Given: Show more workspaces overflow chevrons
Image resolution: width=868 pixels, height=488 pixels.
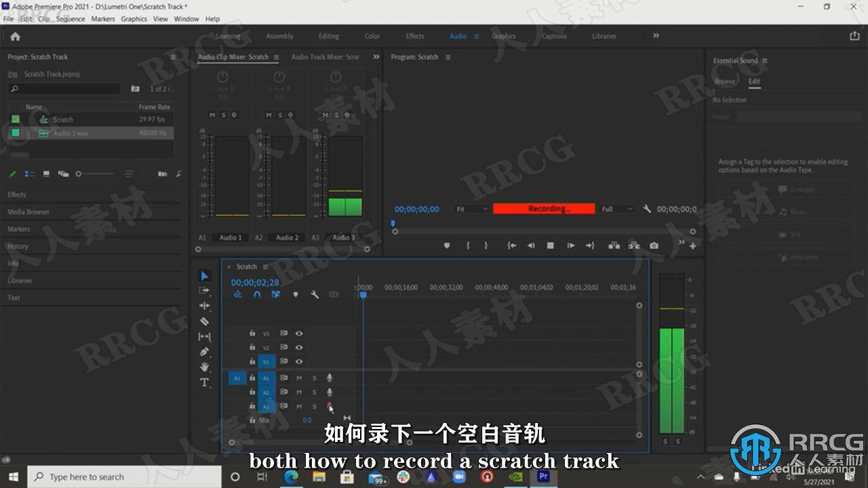Looking at the screenshot, I should [656, 36].
